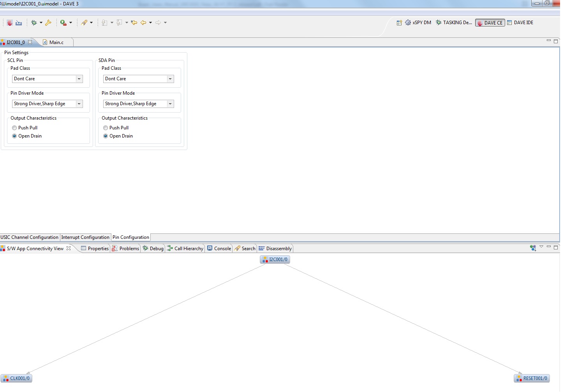Expand the previous annotation dropdown arrow

pos(127,23)
